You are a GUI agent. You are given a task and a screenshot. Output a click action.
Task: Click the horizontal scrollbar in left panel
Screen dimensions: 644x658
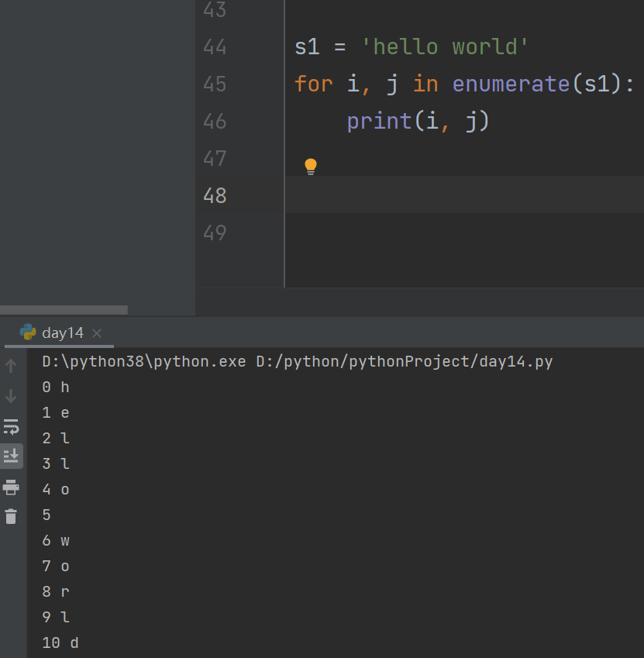pos(64,310)
